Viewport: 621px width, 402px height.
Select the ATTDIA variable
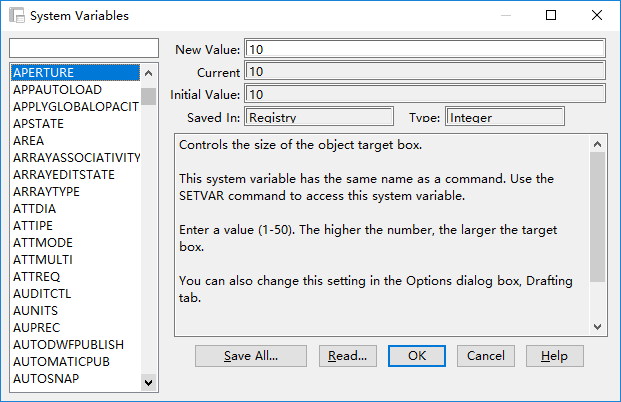coord(35,208)
